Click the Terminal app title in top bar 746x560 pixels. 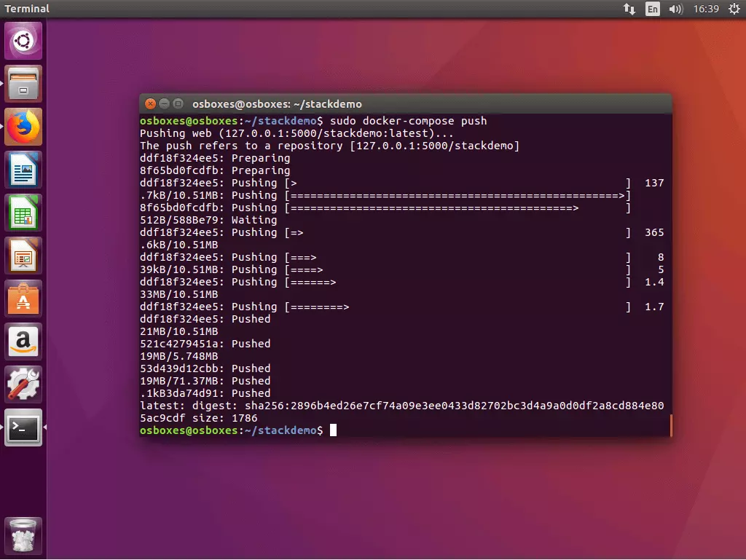click(x=27, y=9)
